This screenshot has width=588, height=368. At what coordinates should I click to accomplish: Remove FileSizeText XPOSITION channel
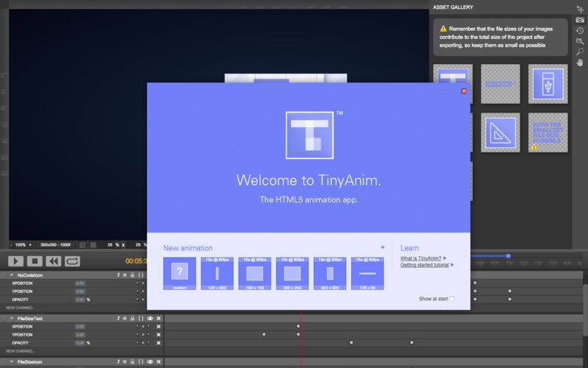tap(159, 327)
